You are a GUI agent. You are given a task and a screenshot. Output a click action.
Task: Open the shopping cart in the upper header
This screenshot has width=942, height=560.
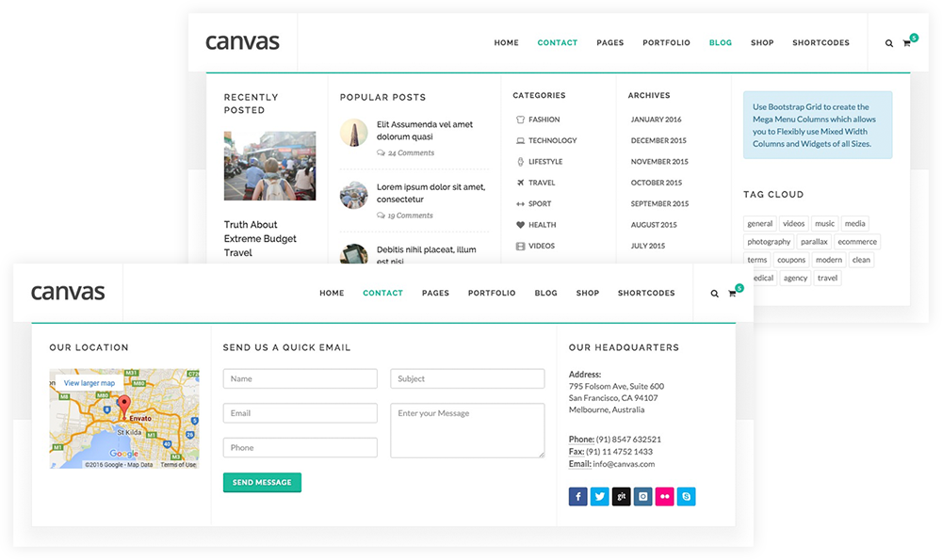point(907,43)
